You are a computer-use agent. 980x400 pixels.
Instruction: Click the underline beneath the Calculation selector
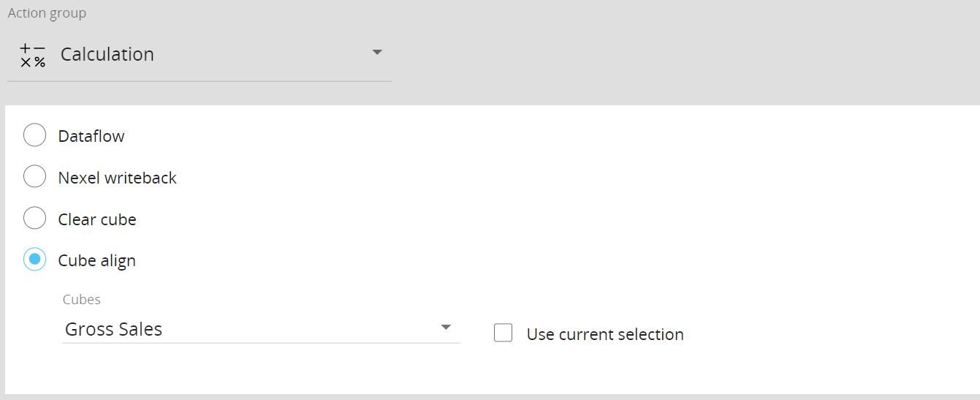199,80
